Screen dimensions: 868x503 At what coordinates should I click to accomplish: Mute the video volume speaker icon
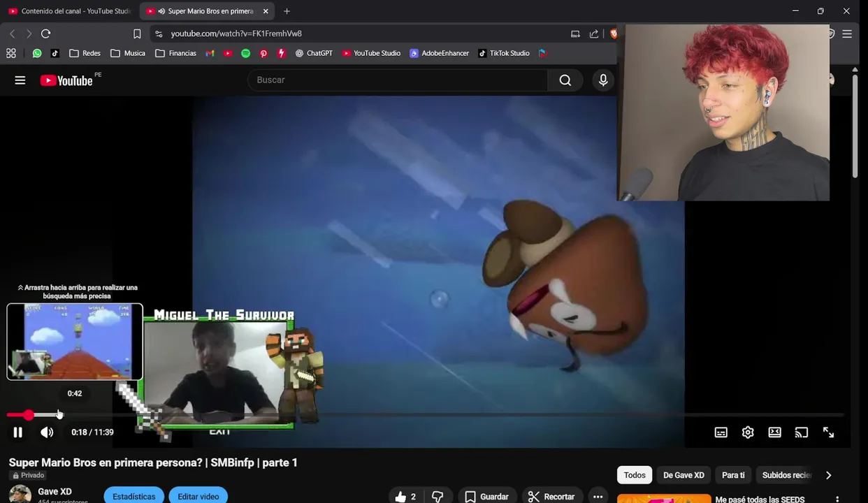coord(47,432)
